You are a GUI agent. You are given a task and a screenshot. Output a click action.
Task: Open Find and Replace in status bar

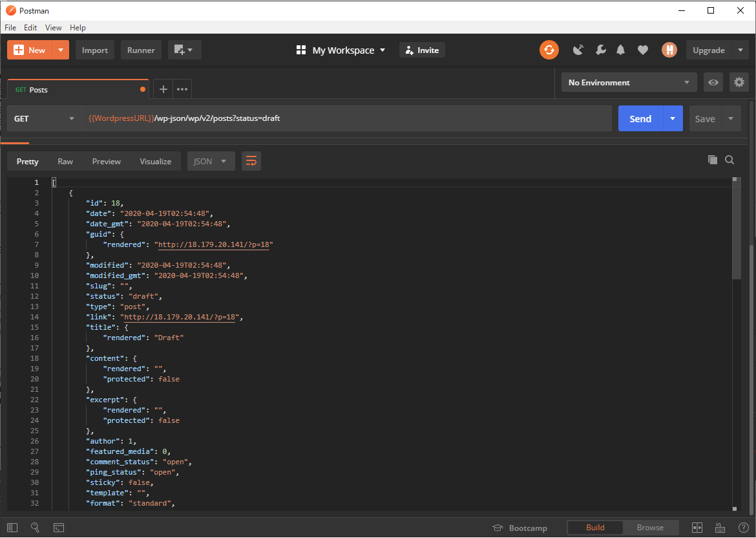coord(36,528)
